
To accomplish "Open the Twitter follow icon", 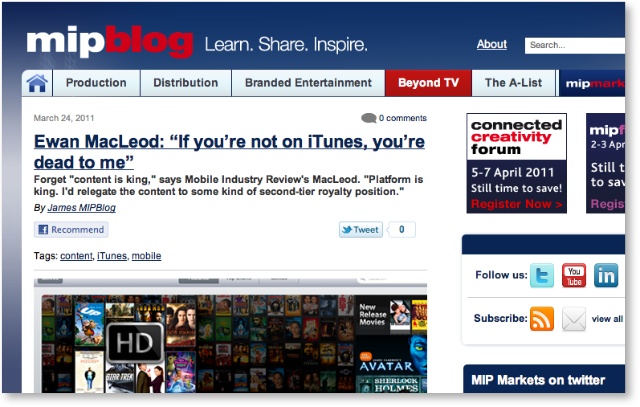I will [x=542, y=276].
